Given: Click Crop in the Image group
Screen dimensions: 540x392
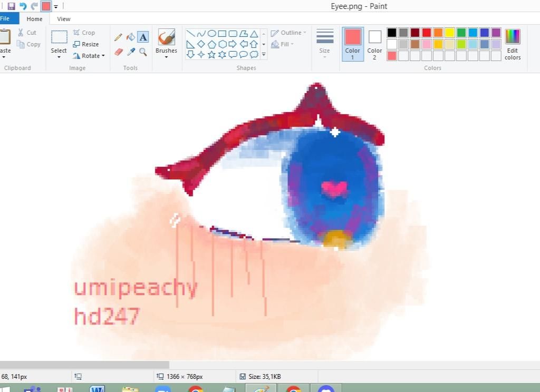Looking at the screenshot, I should click(84, 33).
